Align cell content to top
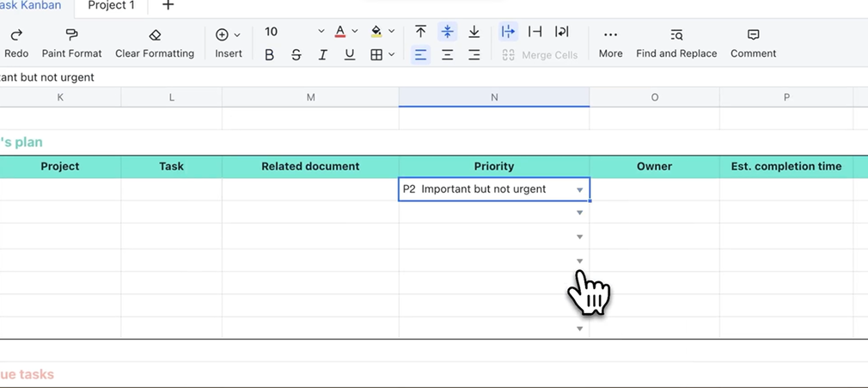 point(420,32)
